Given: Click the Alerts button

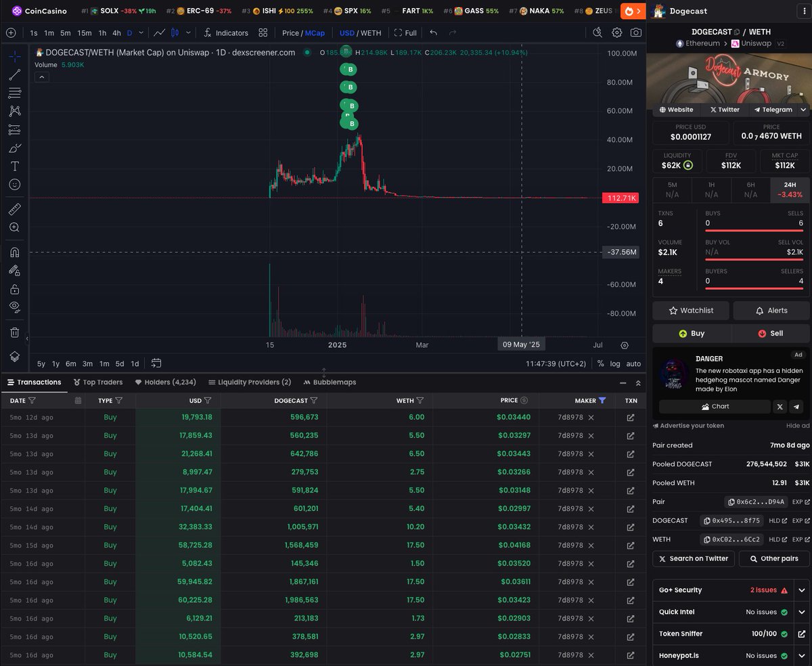Looking at the screenshot, I should pyautogui.click(x=770, y=311).
